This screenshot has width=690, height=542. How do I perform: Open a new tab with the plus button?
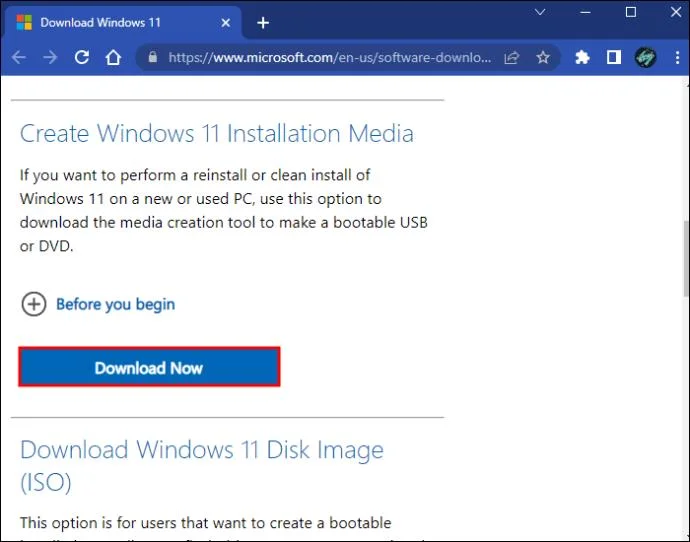click(x=263, y=23)
